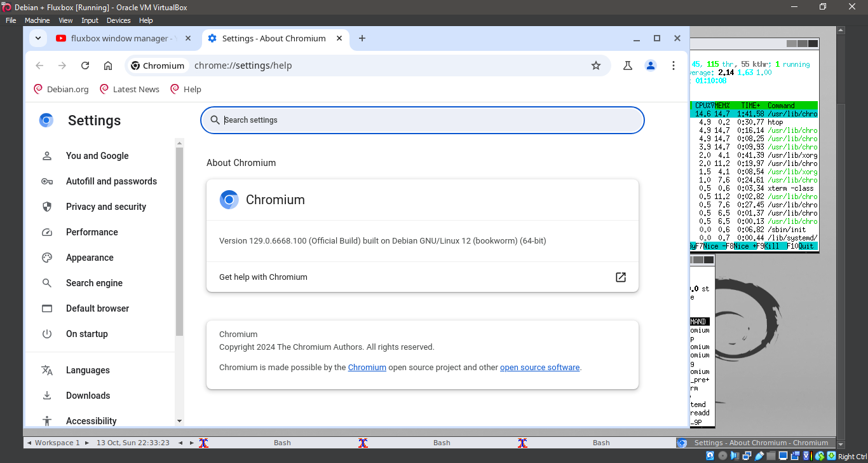Click the external link icon for help
This screenshot has height=463, width=868.
[x=621, y=277]
